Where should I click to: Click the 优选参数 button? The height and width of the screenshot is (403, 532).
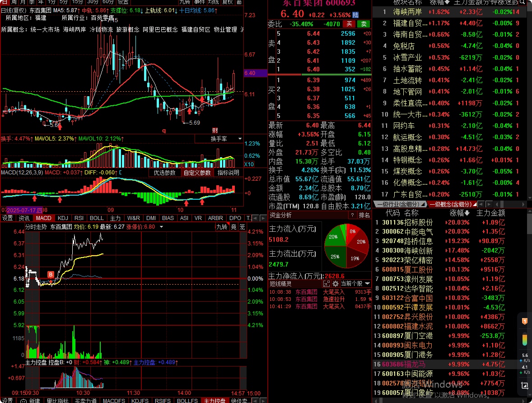(164, 173)
